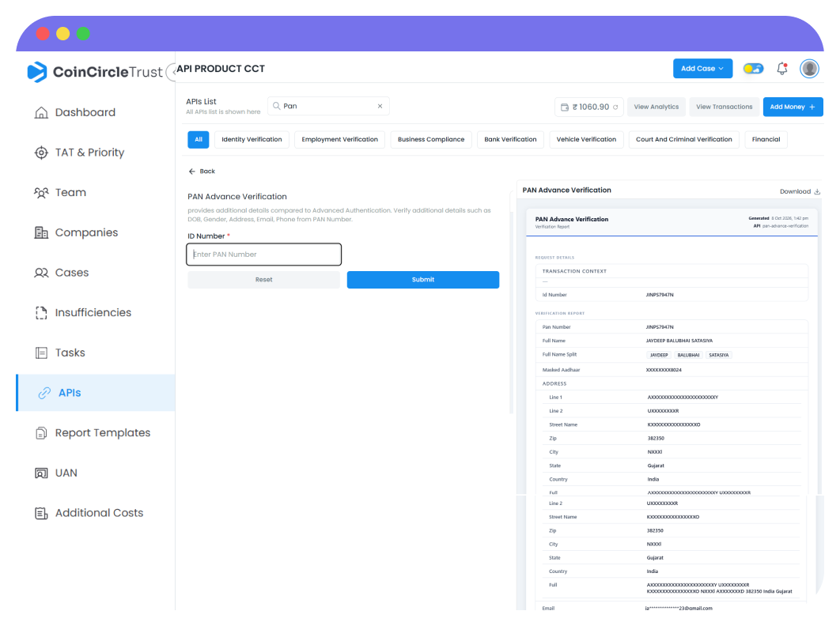
Task: Open TAT & Priority page
Action: point(79,153)
